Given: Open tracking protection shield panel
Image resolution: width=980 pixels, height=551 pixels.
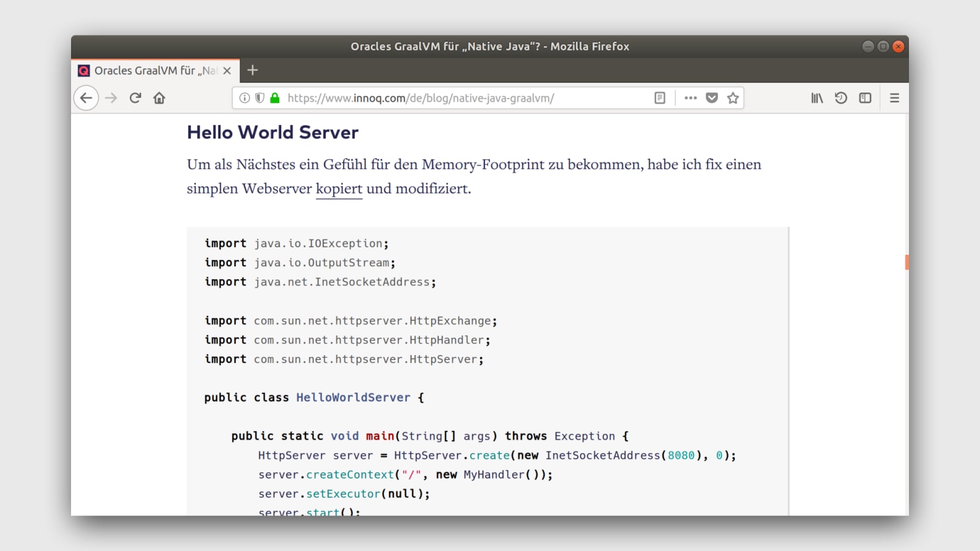Looking at the screenshot, I should (260, 98).
